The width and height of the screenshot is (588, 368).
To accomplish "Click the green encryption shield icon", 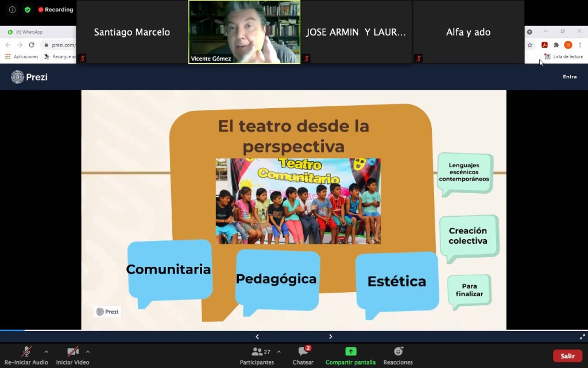I will [27, 10].
